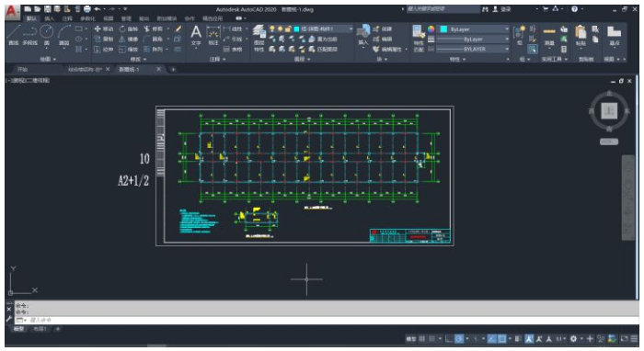Open Layer Properties manager
Viewport: 644px width, 351px height.
point(259,39)
